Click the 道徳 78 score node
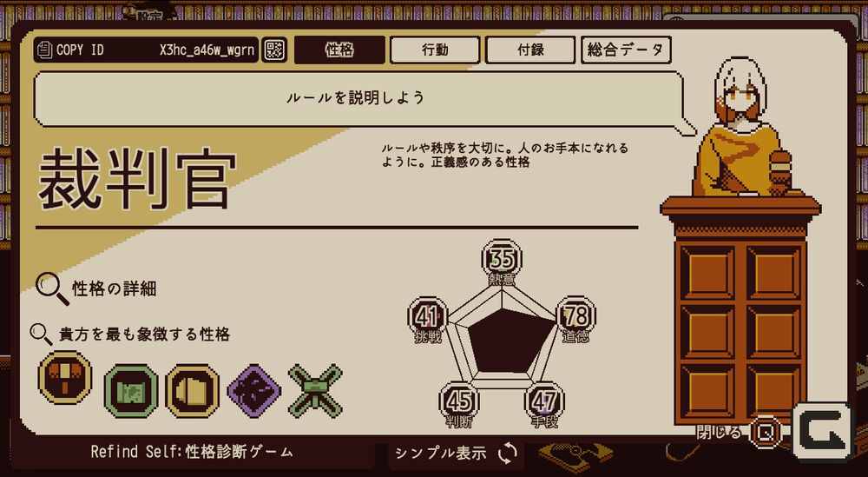868x477 pixels. (x=575, y=317)
